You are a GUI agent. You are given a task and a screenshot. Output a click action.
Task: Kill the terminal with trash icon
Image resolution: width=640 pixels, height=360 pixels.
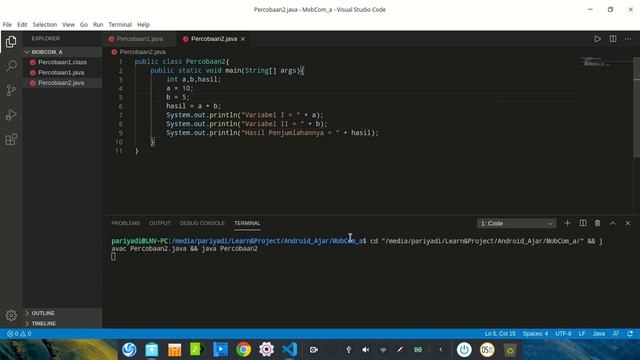[597, 223]
